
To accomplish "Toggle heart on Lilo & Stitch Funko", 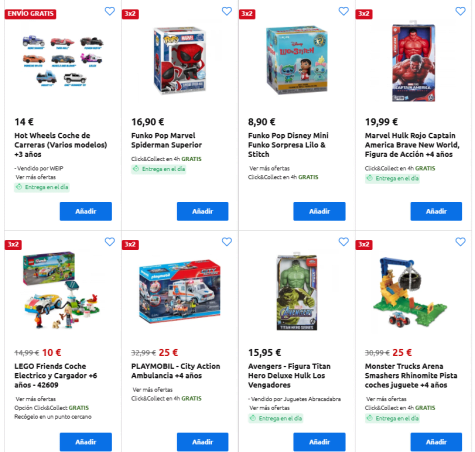I will (x=344, y=11).
